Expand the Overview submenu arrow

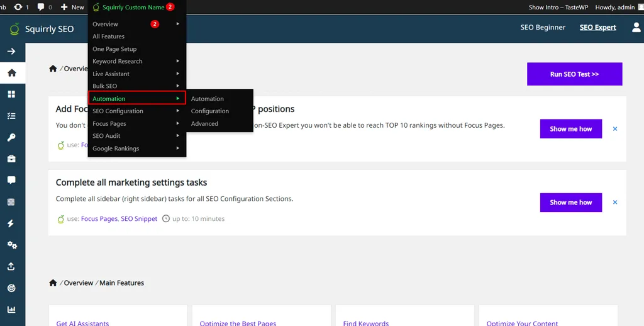point(178,24)
